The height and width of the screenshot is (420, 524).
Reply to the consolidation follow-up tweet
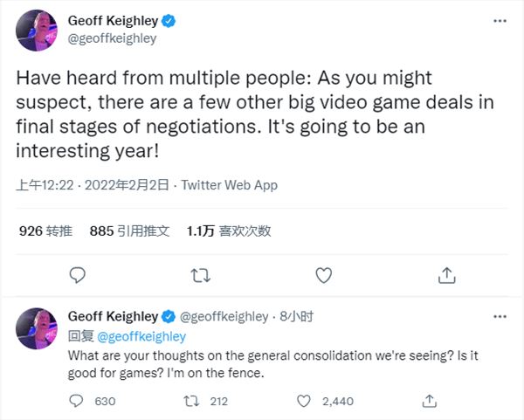click(x=76, y=401)
